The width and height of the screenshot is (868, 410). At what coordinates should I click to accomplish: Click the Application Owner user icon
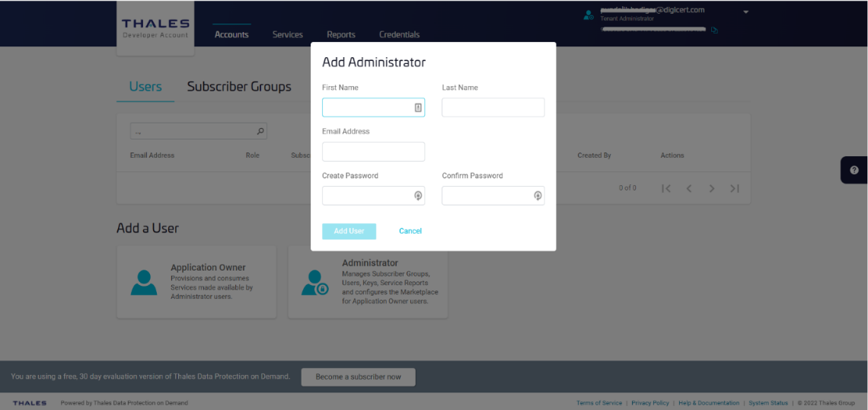click(x=144, y=282)
